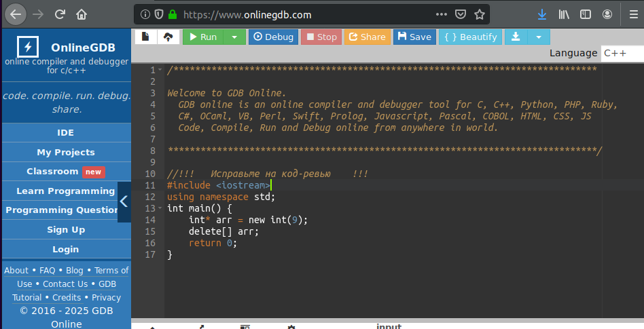This screenshot has width=644, height=329.
Task: Bookmark this page with the star icon
Action: point(480,15)
